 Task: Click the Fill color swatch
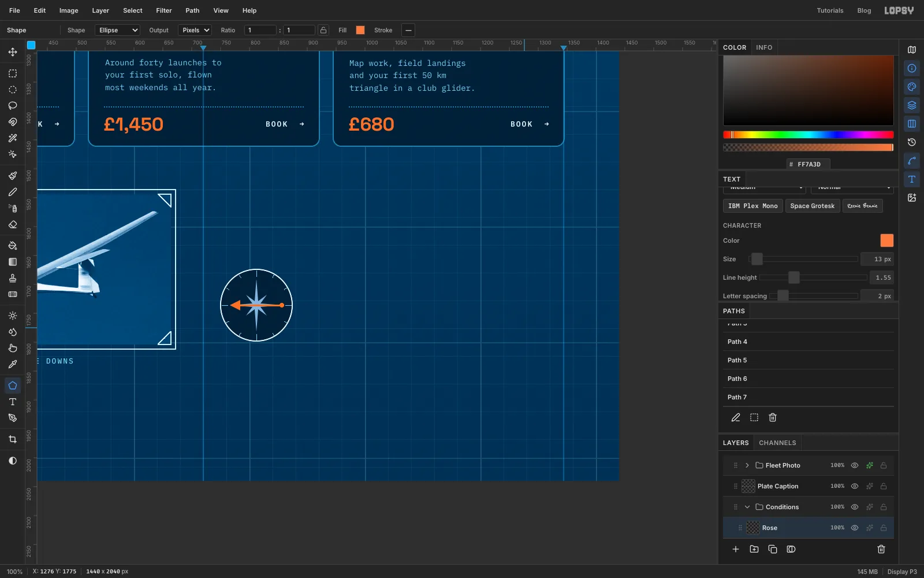tap(360, 30)
